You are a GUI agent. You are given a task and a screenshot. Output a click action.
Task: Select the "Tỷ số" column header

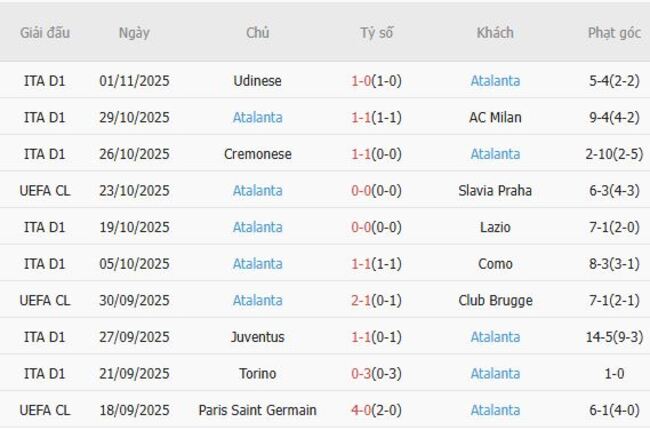tap(377, 32)
